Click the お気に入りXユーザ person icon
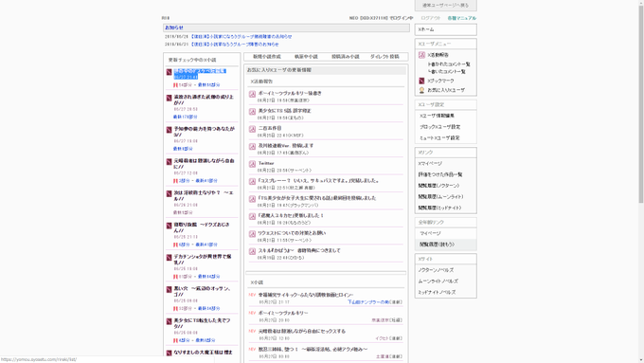644x363 pixels. point(421,90)
